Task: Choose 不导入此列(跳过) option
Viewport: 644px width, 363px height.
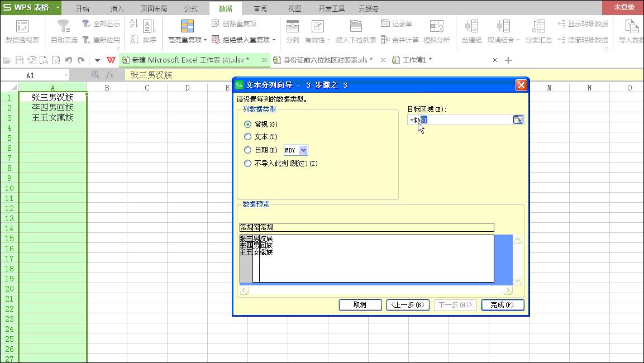Action: (x=247, y=163)
